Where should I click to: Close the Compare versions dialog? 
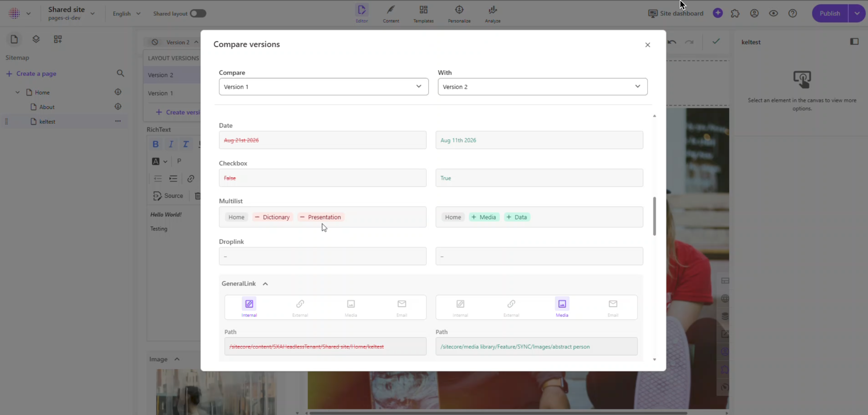click(647, 45)
